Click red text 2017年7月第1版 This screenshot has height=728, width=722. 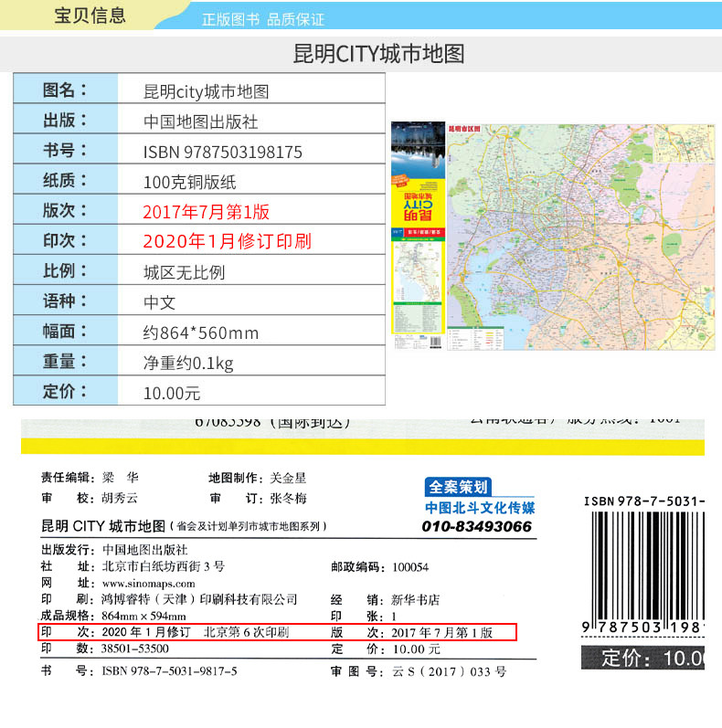(207, 212)
